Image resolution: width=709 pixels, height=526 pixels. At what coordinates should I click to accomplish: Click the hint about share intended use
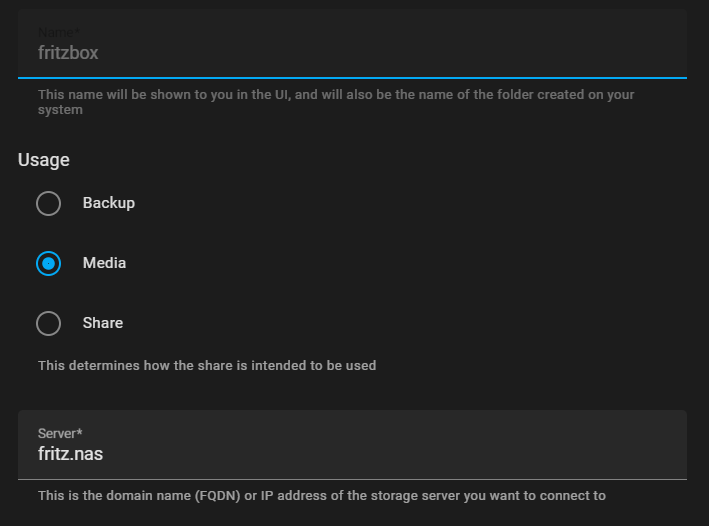pyautogui.click(x=207, y=366)
